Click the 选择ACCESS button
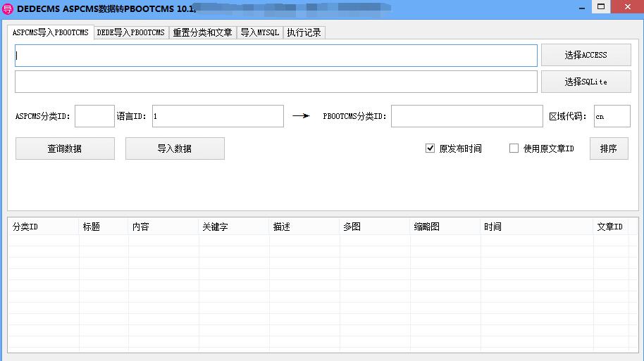 pos(586,55)
